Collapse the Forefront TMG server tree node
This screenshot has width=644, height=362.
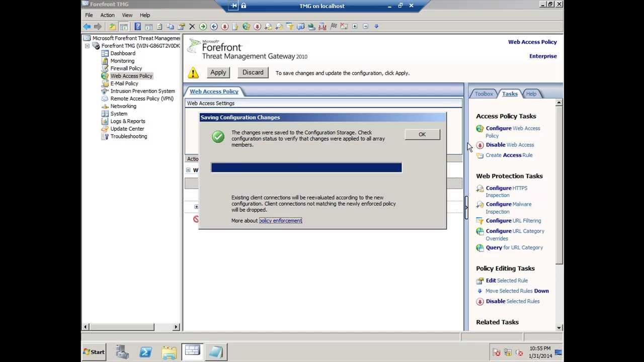click(87, 46)
